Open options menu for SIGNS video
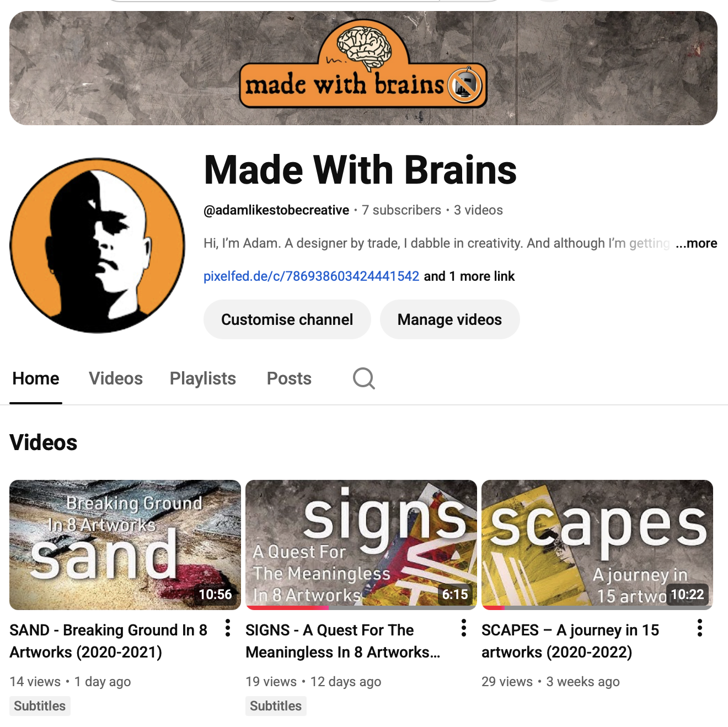 tap(464, 628)
